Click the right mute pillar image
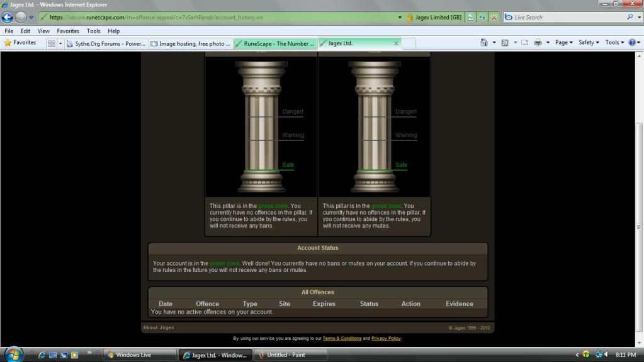The width and height of the screenshot is (644, 362). (374, 127)
